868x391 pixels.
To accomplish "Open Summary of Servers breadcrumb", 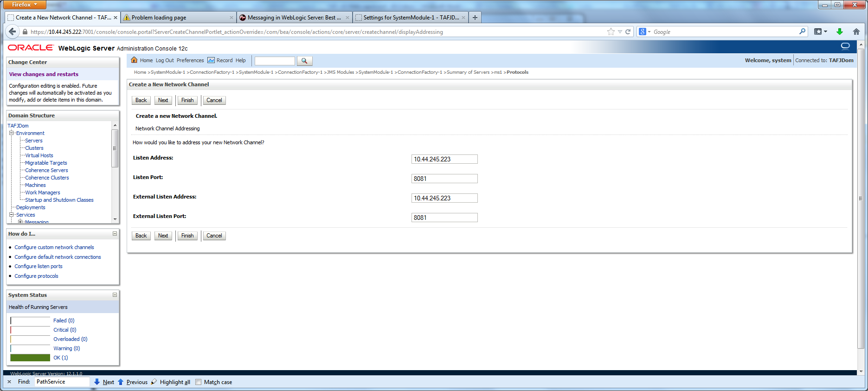I will pyautogui.click(x=468, y=72).
